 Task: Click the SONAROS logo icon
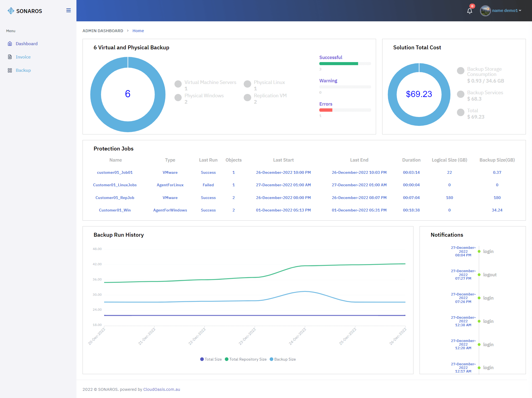(x=11, y=11)
